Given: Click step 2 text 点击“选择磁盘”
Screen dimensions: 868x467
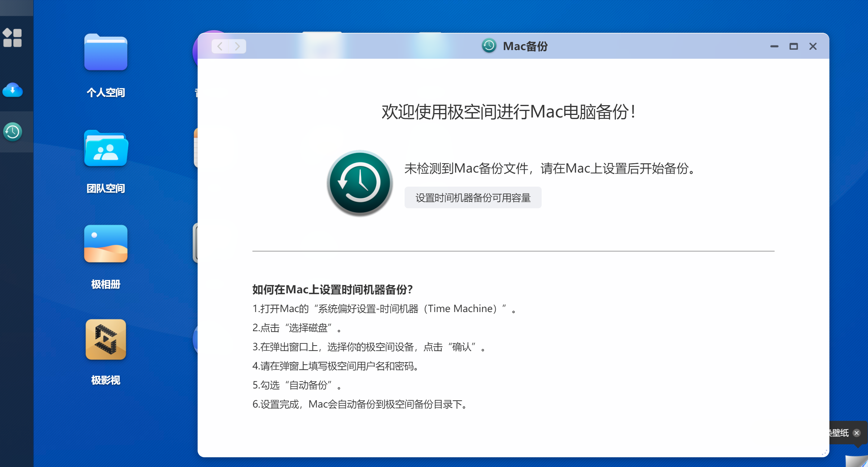Looking at the screenshot, I should (x=297, y=328).
